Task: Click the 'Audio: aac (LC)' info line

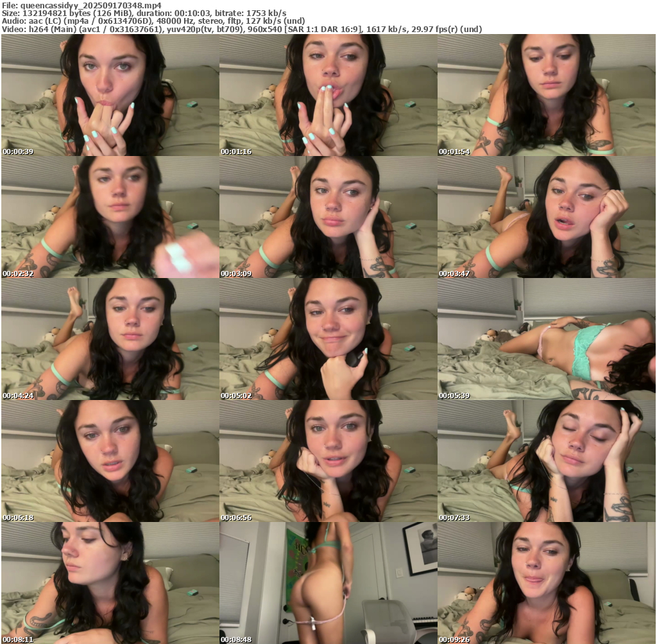Action: pos(153,21)
